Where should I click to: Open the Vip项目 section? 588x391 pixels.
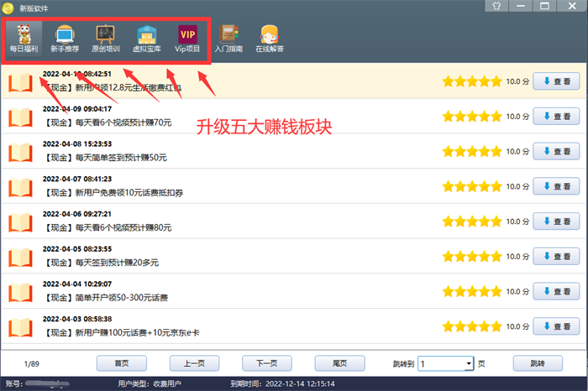tap(187, 39)
